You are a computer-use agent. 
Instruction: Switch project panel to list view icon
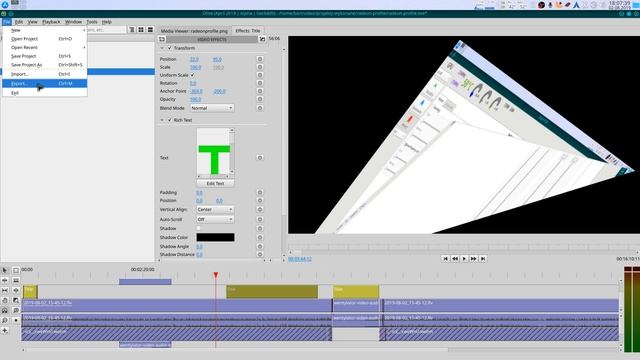coord(150,30)
